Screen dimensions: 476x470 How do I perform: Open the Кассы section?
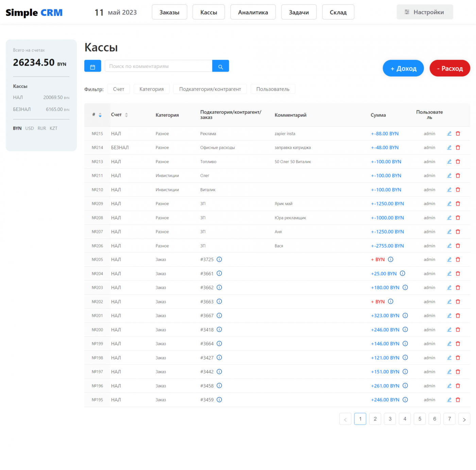[x=209, y=12]
